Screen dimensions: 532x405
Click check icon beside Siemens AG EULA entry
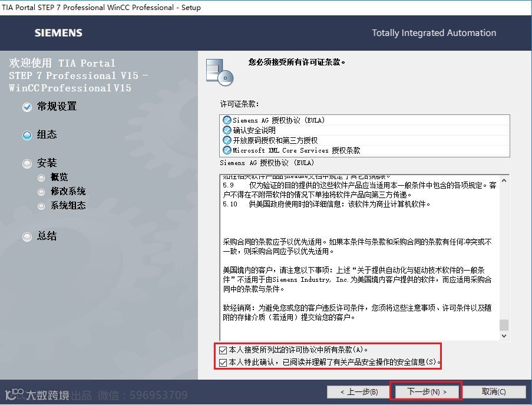[x=227, y=120]
